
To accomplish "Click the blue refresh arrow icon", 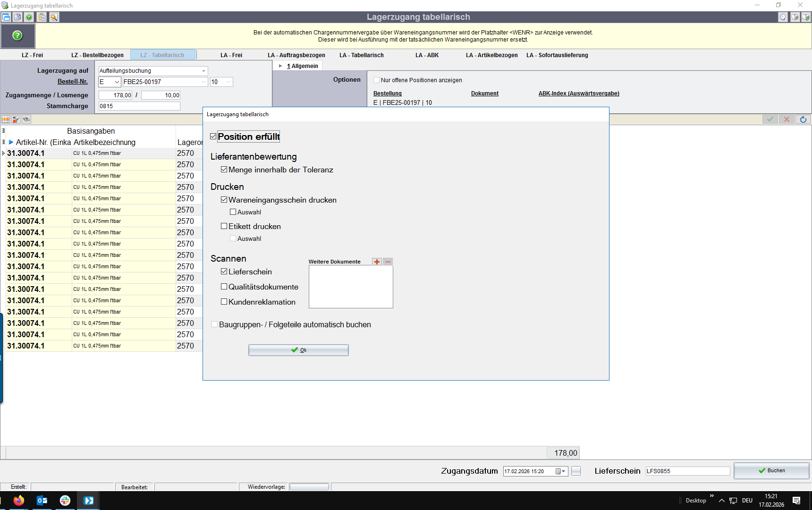I will [803, 119].
